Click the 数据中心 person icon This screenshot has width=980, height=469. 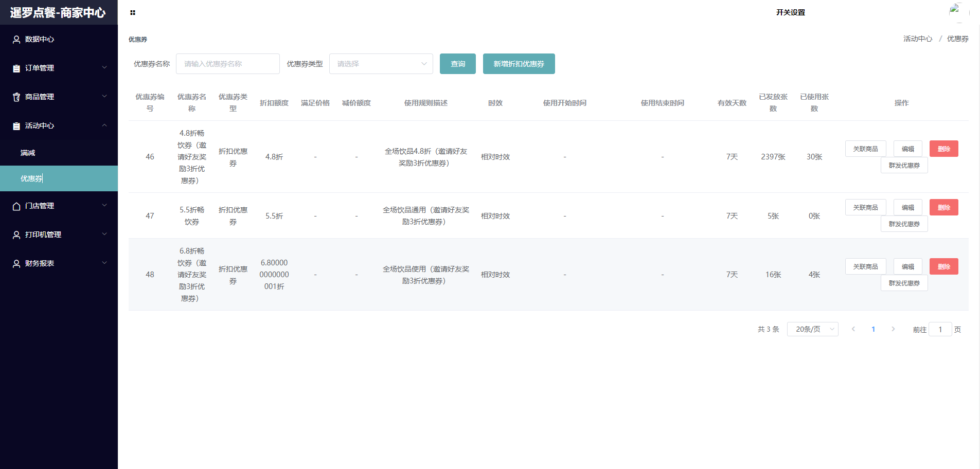16,39
